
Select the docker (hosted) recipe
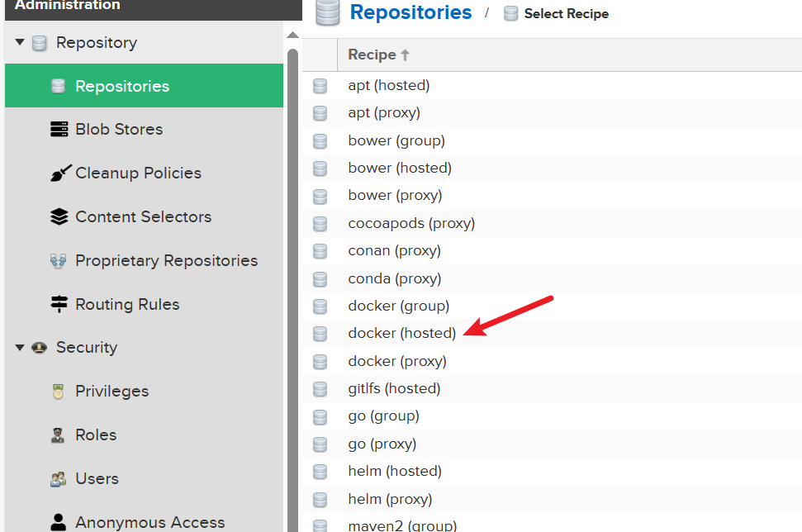tap(401, 334)
